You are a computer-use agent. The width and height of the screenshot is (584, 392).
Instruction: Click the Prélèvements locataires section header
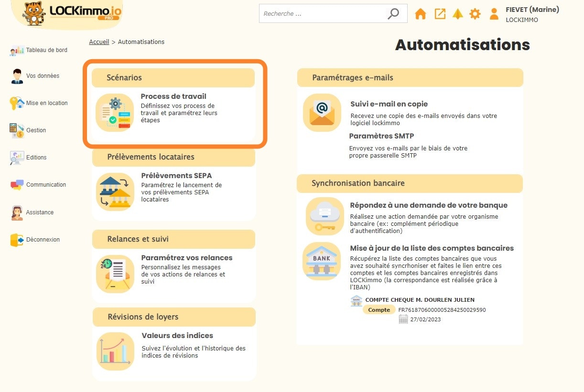pyautogui.click(x=174, y=157)
